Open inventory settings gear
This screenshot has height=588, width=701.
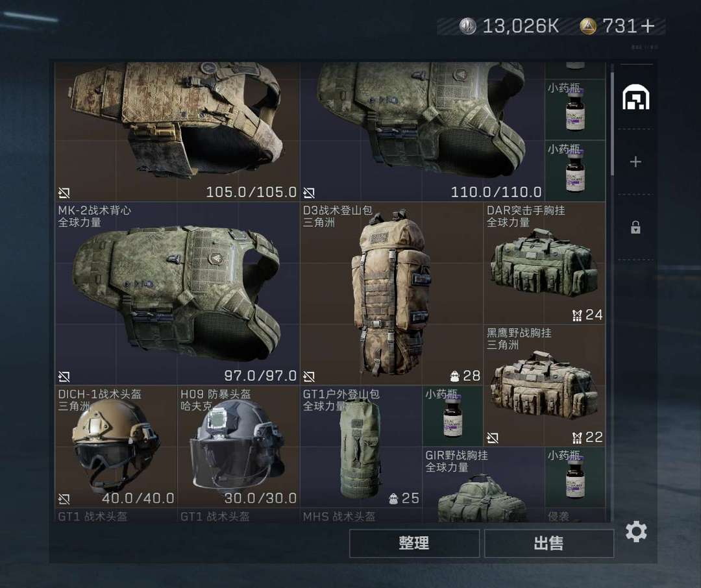point(635,532)
